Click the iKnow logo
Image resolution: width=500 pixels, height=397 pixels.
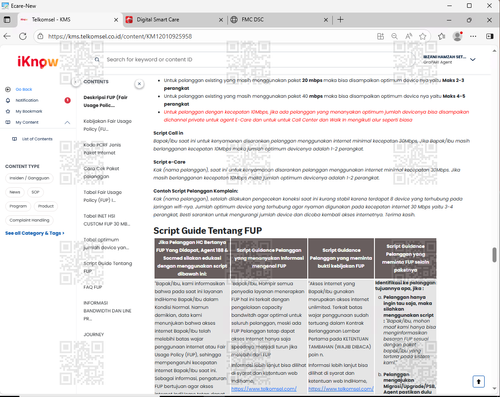coord(38,62)
